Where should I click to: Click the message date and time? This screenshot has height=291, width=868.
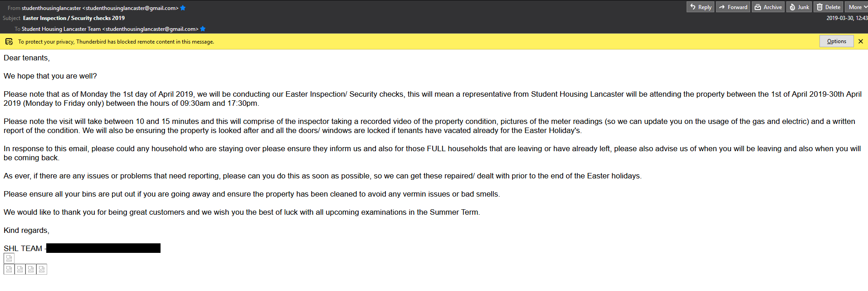tap(847, 18)
